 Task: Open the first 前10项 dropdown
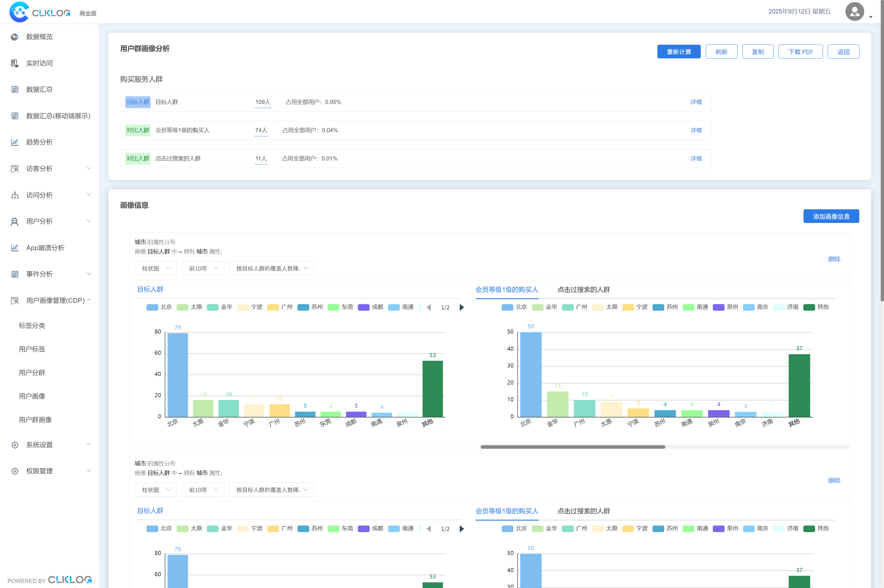(x=203, y=269)
